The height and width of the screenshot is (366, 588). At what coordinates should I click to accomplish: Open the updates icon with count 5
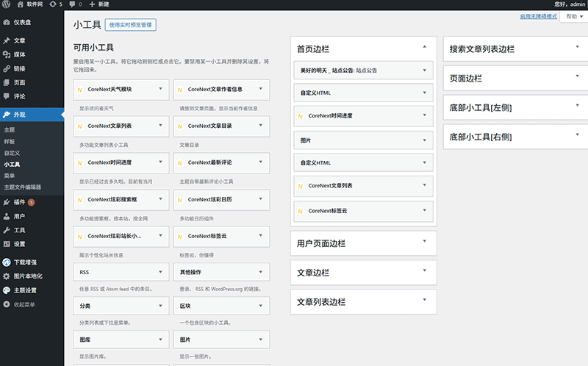pos(53,4)
